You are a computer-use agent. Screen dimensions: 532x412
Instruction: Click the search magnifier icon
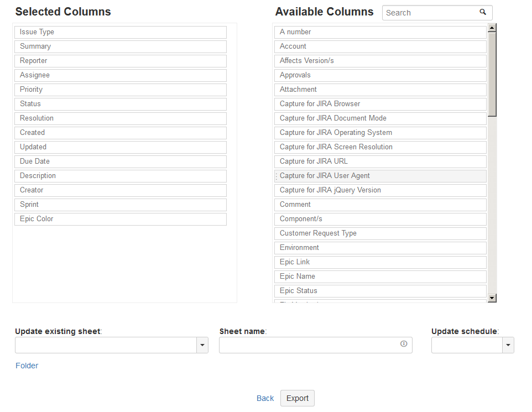(x=483, y=12)
